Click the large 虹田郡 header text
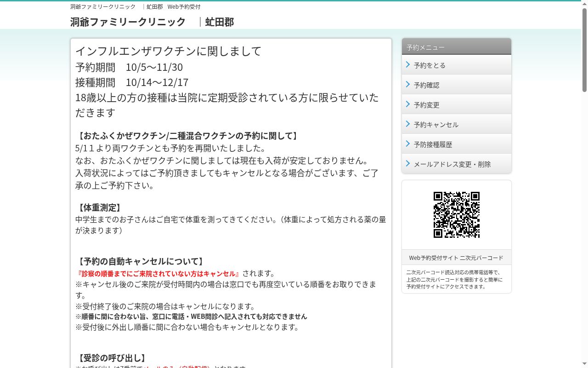The height and width of the screenshot is (368, 588). (220, 22)
